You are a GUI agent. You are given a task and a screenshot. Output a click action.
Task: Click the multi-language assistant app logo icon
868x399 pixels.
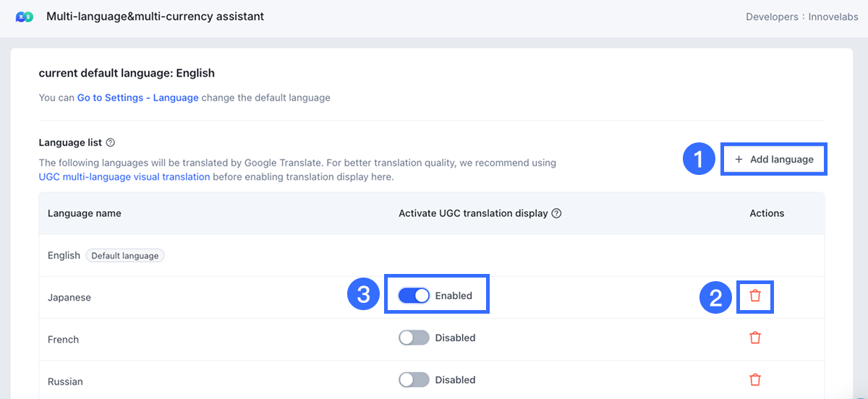click(x=25, y=17)
